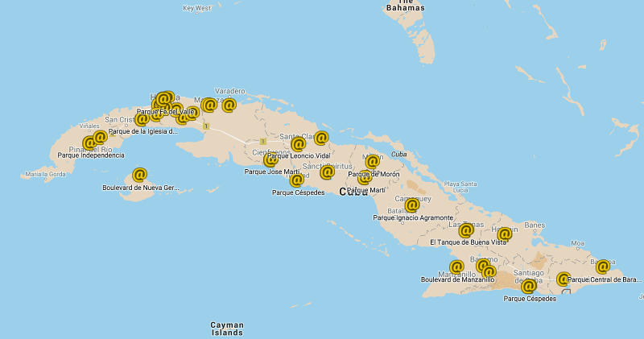Screen dimensions: 644x339
Task: Click the @ marker covering the Cienfuegos label
Action: pos(270,159)
